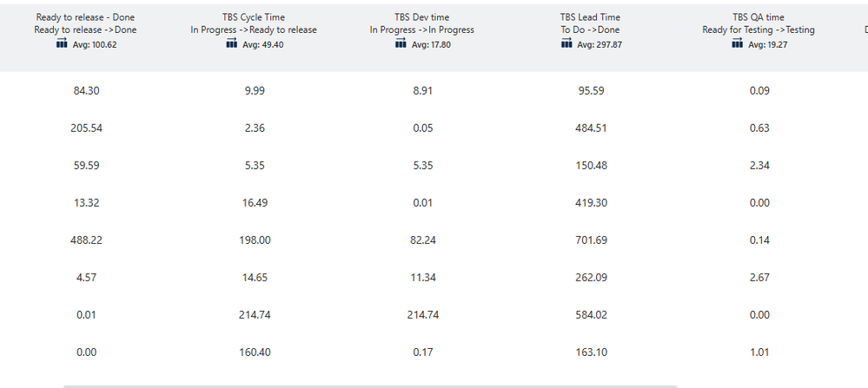Select the TBS Cycle Time column header
Screen dimensions: 868x388
(254, 17)
